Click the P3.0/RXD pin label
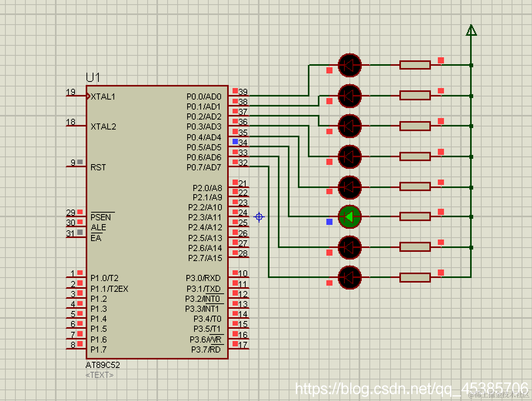The height and width of the screenshot is (401, 532). click(x=203, y=278)
